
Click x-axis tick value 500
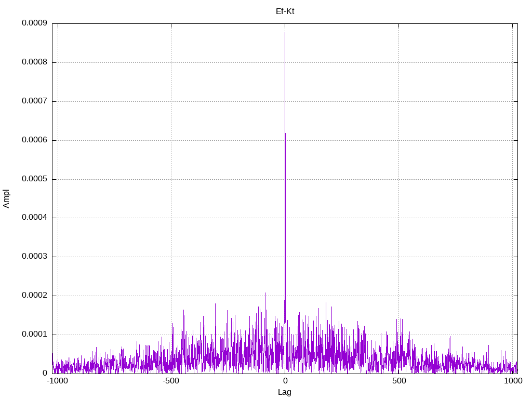(x=399, y=381)
